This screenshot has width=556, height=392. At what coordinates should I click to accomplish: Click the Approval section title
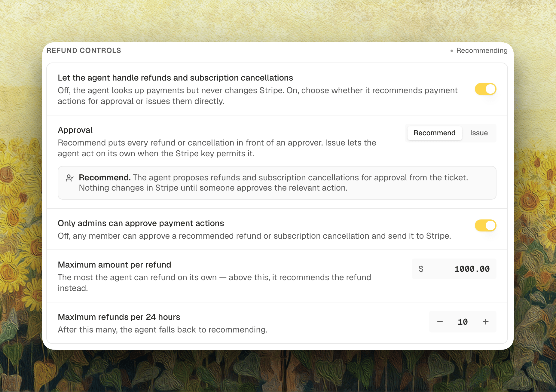point(75,130)
